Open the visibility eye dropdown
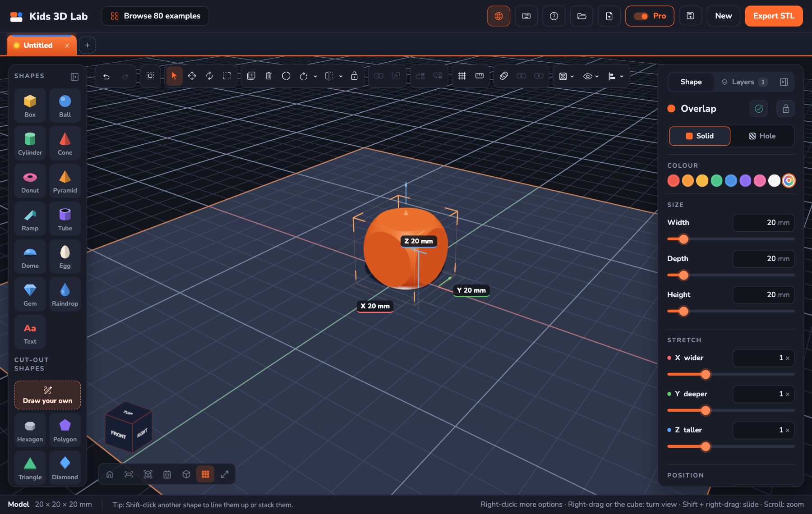 pyautogui.click(x=591, y=76)
